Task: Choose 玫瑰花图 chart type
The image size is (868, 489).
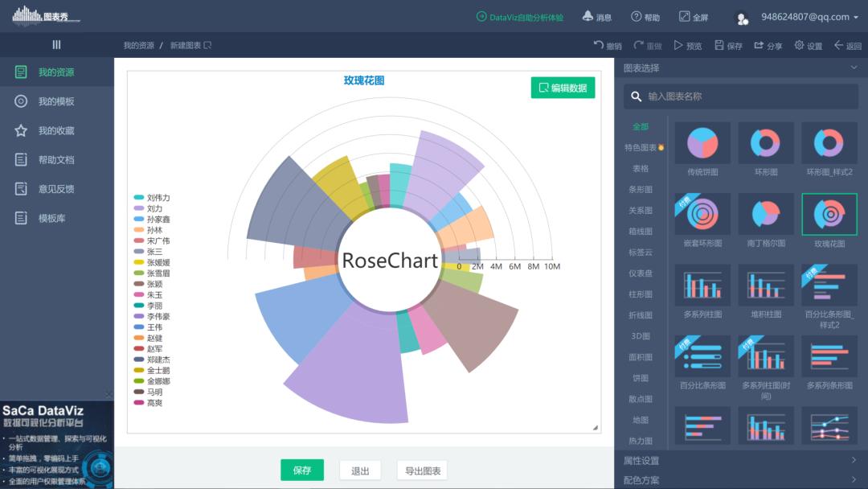Action: click(829, 214)
